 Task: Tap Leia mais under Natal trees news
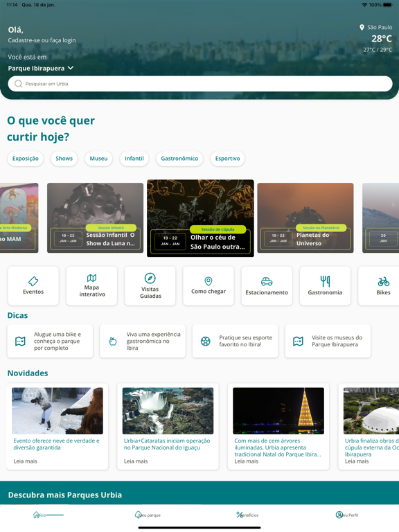coord(247,461)
